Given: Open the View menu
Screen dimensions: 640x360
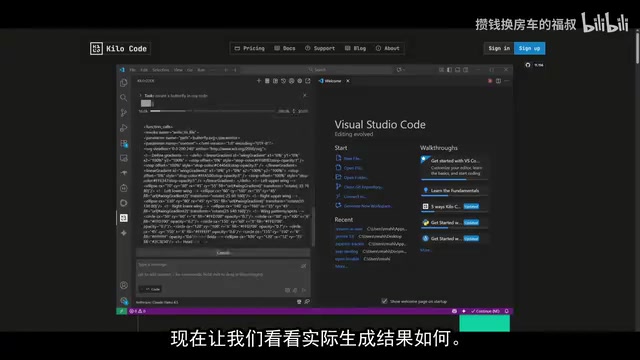Looking at the screenshot, I should pyautogui.click(x=178, y=70).
